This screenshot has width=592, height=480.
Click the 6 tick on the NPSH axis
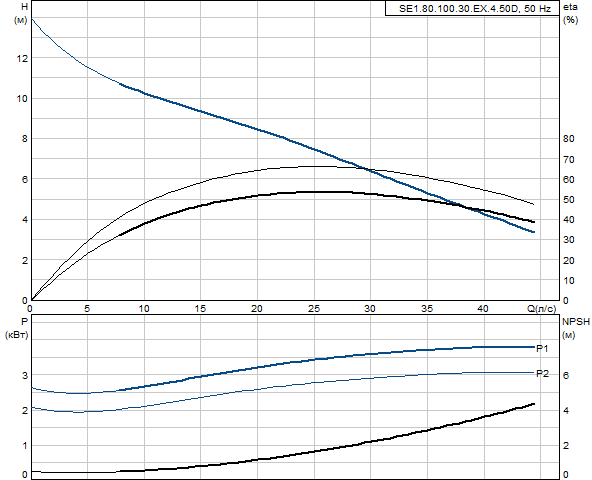[x=566, y=375]
